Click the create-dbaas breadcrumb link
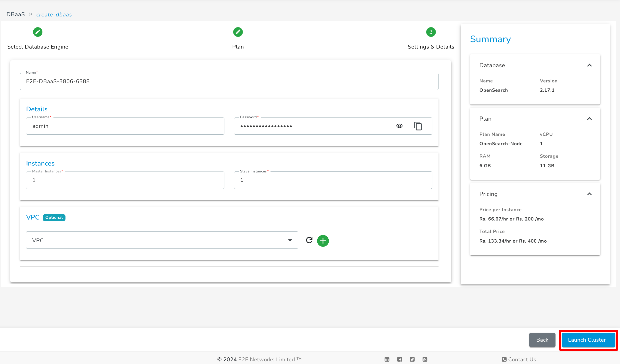Viewport: 620px width, 364px height. 54,14
